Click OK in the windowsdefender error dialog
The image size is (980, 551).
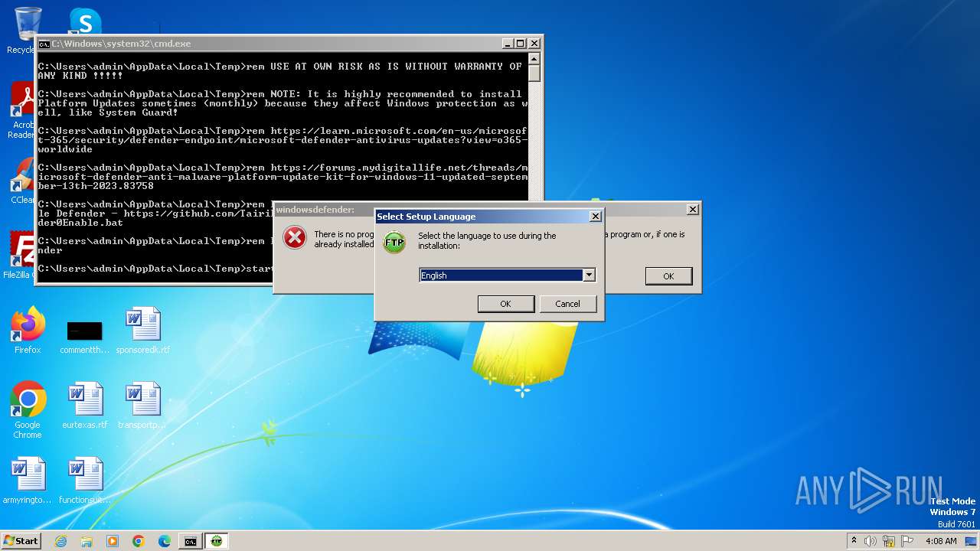click(668, 276)
